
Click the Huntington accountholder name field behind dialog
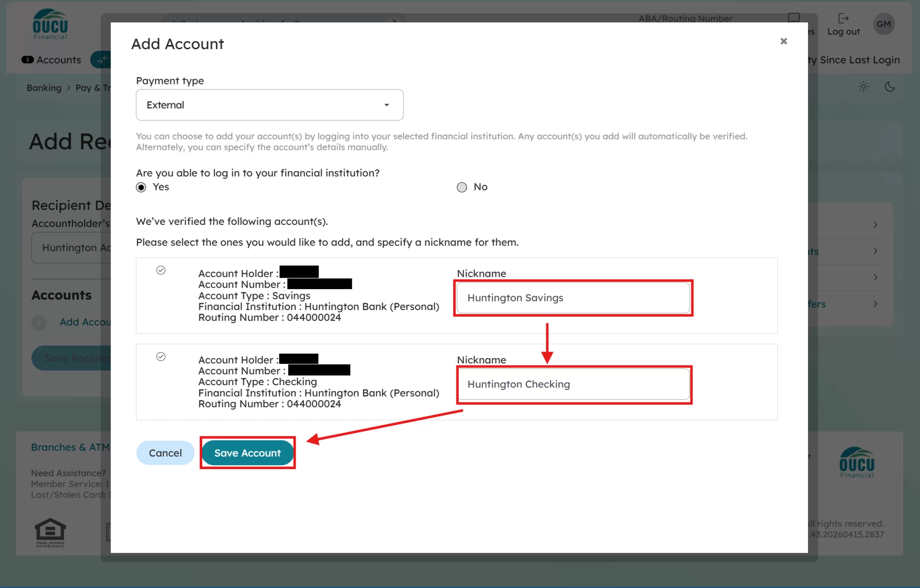71,248
